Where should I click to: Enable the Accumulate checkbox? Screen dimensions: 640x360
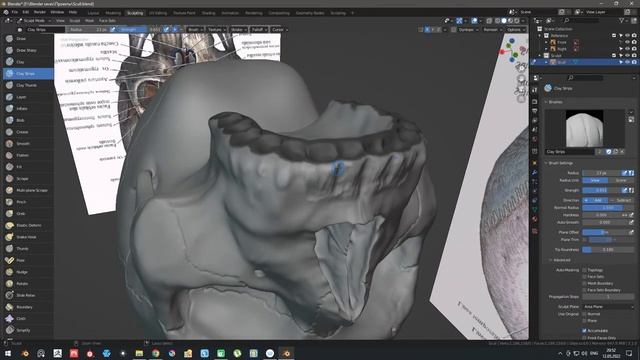(584, 331)
